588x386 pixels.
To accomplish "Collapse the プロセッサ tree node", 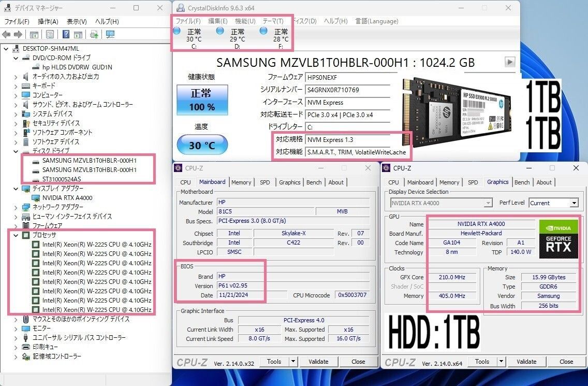I will click(16, 235).
